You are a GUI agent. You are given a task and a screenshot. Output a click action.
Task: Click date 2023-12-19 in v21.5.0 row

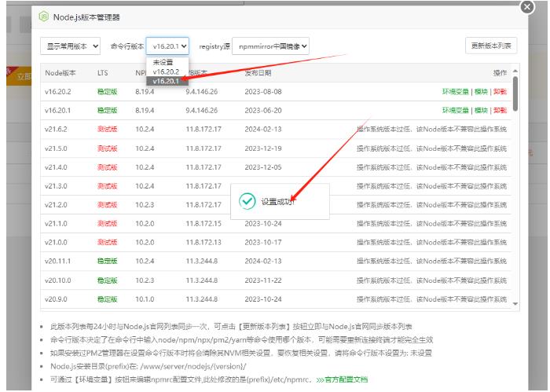pos(263,148)
